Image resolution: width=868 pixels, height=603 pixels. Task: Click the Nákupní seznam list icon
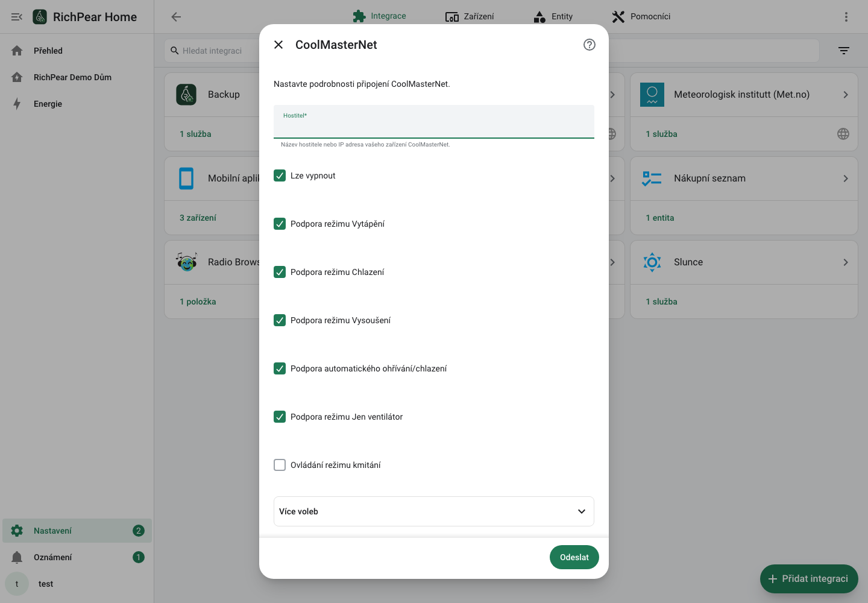[652, 178]
